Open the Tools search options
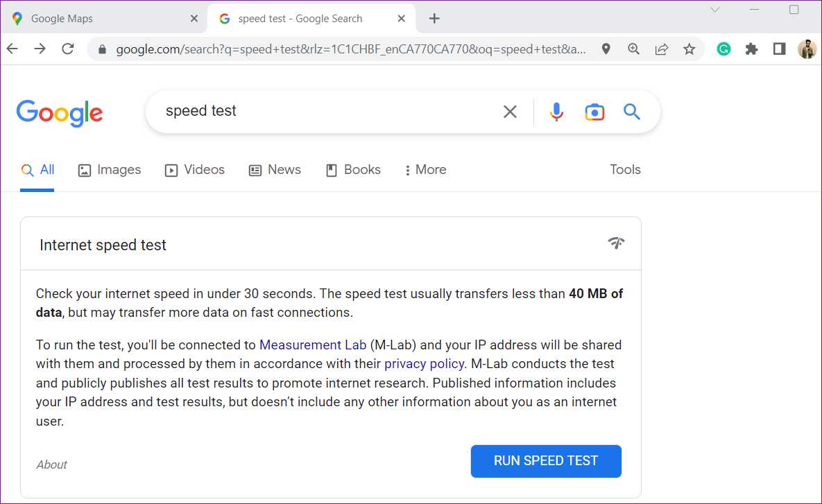This screenshot has width=822, height=504. click(625, 170)
